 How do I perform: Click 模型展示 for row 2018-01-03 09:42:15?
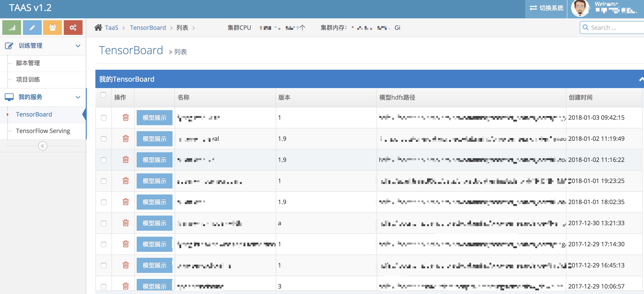tap(154, 117)
